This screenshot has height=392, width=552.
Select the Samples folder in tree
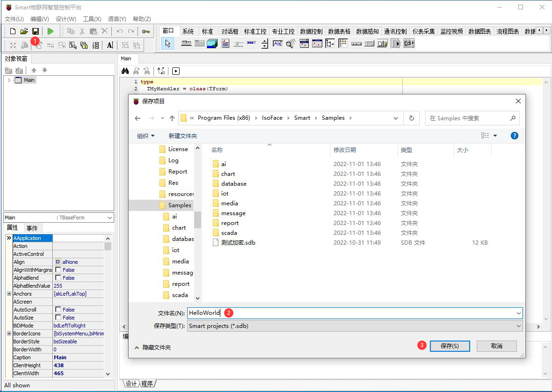175,205
